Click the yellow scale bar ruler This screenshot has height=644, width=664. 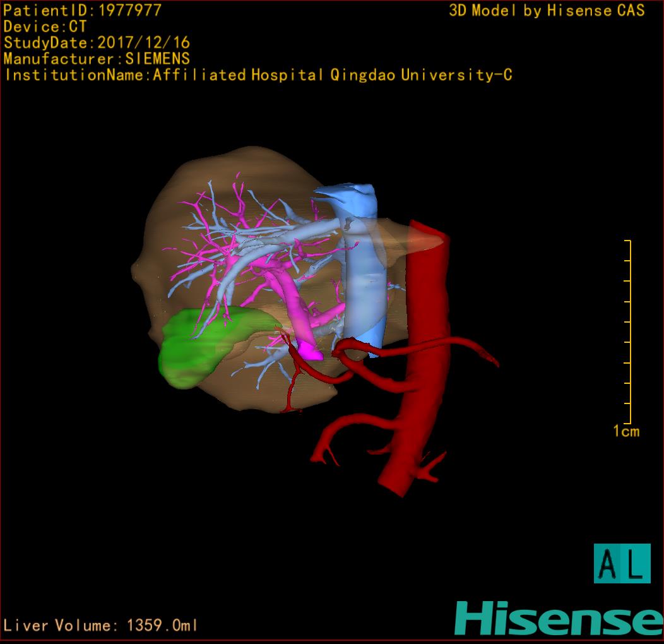coord(629,331)
